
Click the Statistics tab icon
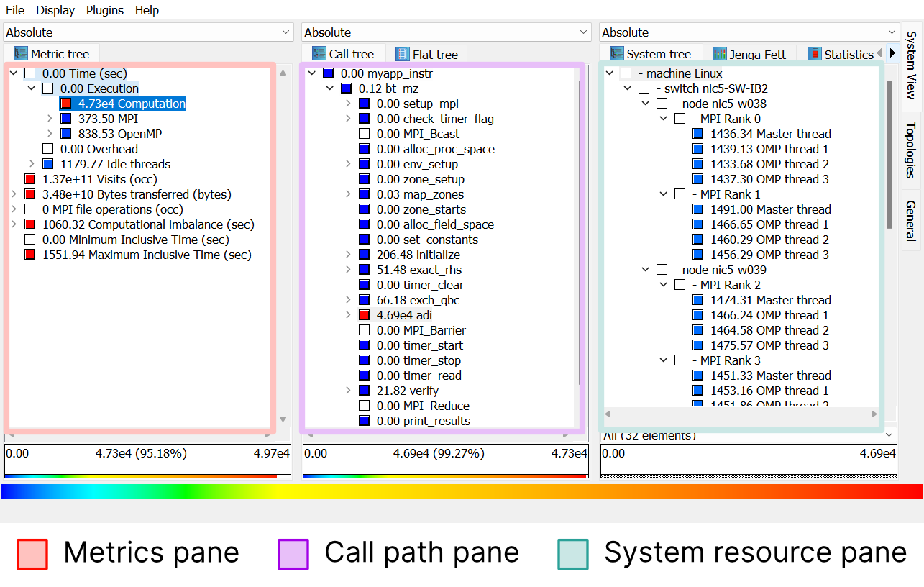pos(814,54)
